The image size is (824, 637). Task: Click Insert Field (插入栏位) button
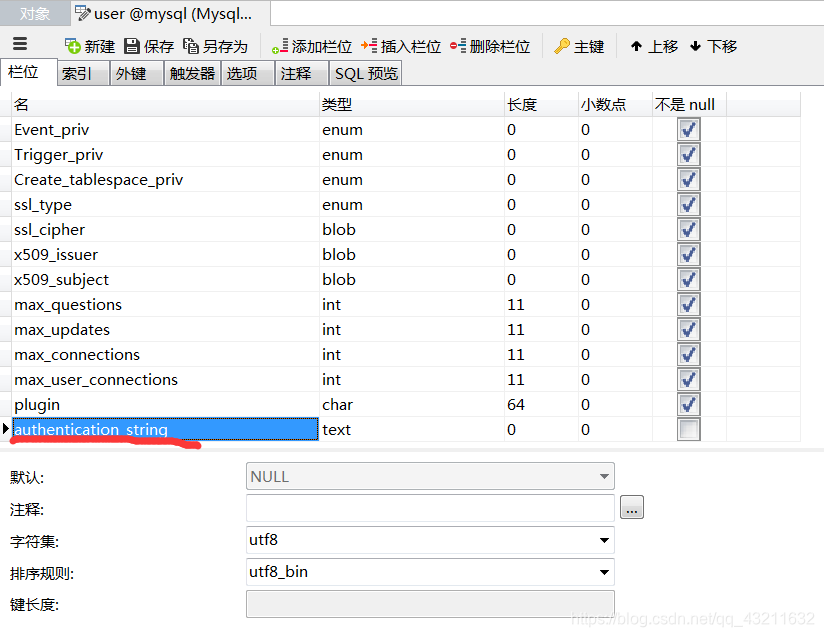coord(401,46)
